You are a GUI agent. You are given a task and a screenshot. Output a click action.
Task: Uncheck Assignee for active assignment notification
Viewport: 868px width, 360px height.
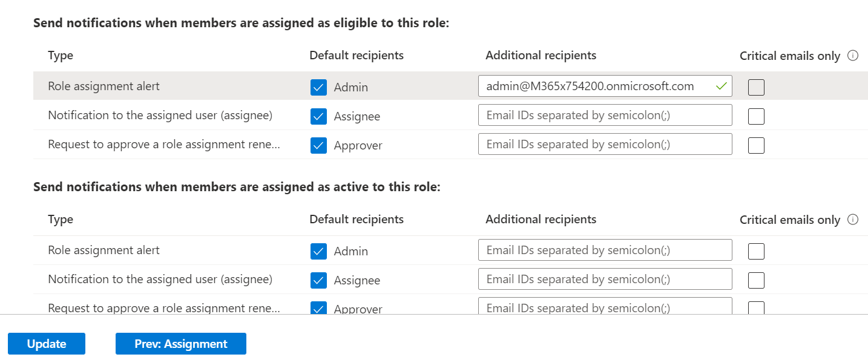[x=318, y=280]
